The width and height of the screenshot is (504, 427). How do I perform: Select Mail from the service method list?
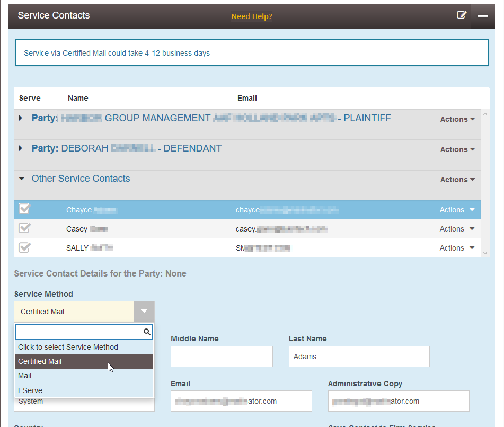tap(84, 376)
